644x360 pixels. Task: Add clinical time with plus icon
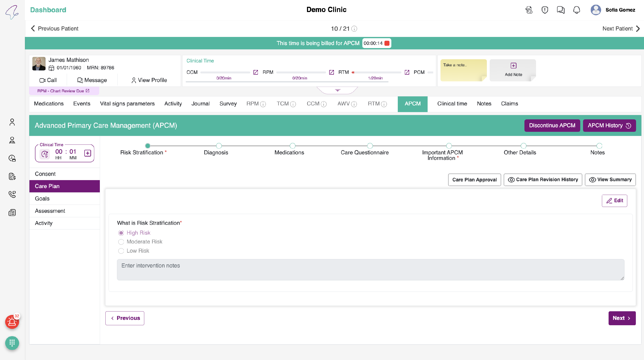[88, 153]
